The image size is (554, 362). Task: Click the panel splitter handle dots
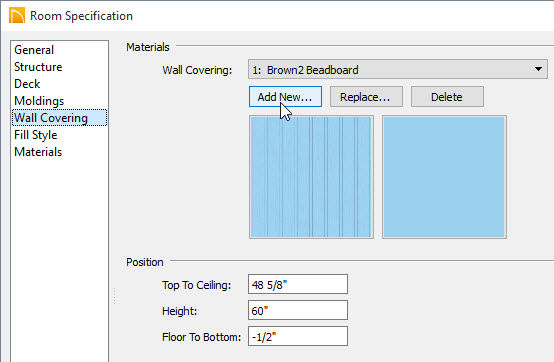point(114,295)
